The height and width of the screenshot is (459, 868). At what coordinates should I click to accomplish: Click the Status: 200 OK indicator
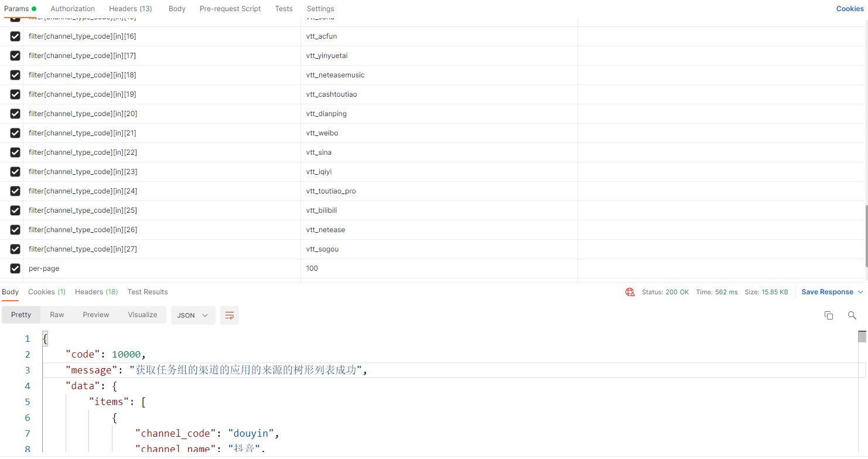coord(665,292)
